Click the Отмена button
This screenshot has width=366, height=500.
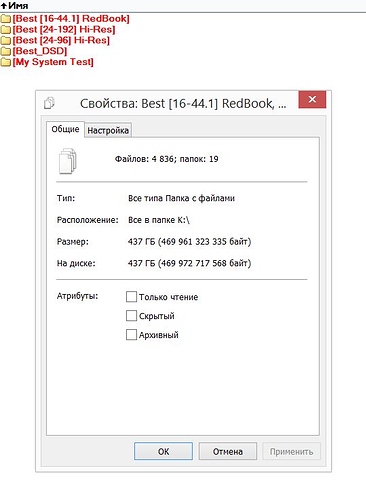pos(228,451)
